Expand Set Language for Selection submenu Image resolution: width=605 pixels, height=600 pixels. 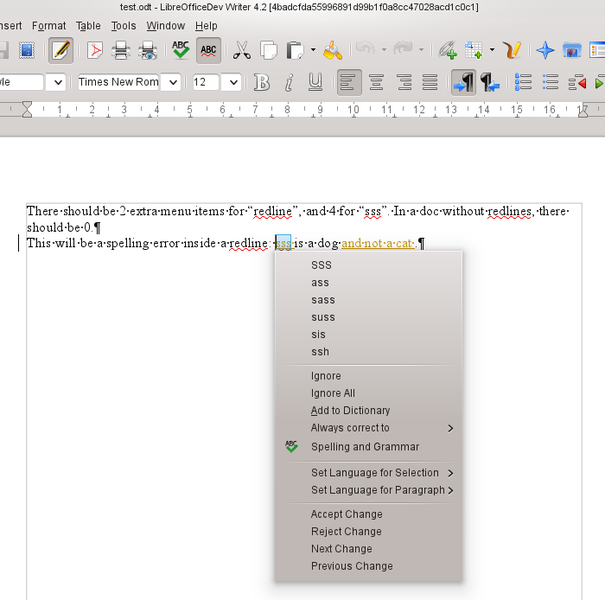[368, 473]
